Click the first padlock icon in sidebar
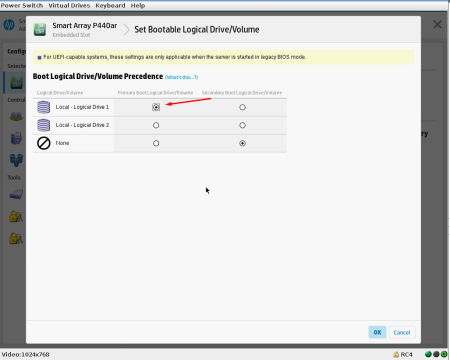The image size is (450, 360). (16, 216)
